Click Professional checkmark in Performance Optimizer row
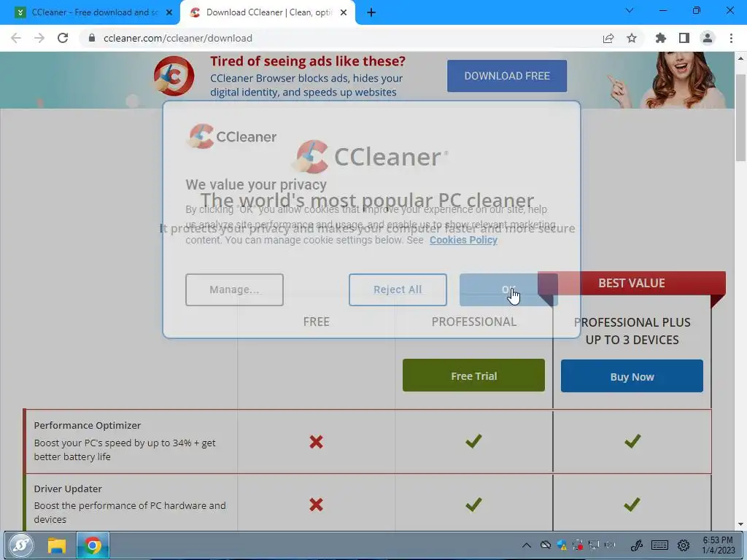 (473, 441)
